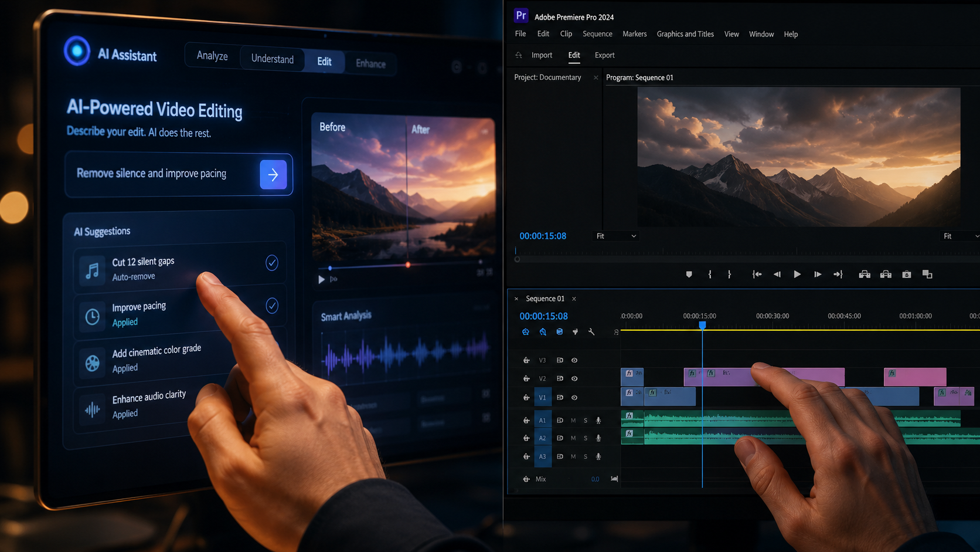Enable voice-over record on A1

(598, 420)
